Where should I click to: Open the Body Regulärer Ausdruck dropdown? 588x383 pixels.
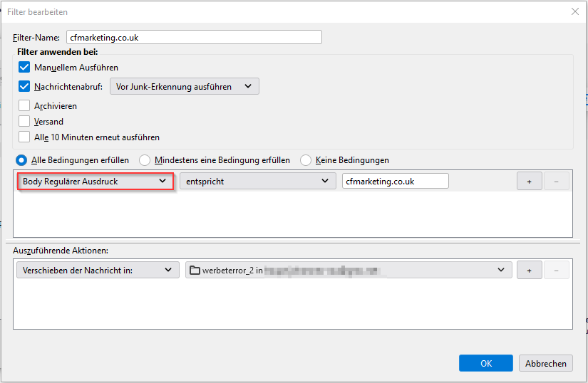[95, 182]
